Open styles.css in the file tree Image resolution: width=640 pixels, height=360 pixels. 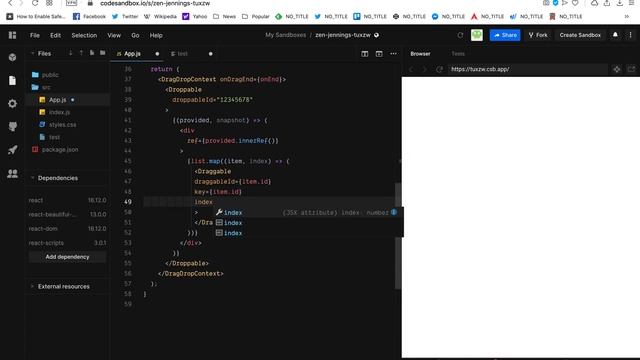pos(62,124)
